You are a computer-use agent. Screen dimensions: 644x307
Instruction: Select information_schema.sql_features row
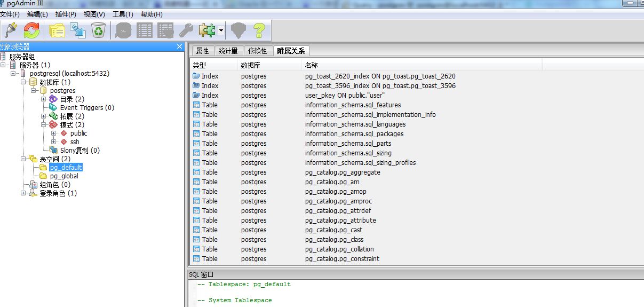[x=417, y=105]
